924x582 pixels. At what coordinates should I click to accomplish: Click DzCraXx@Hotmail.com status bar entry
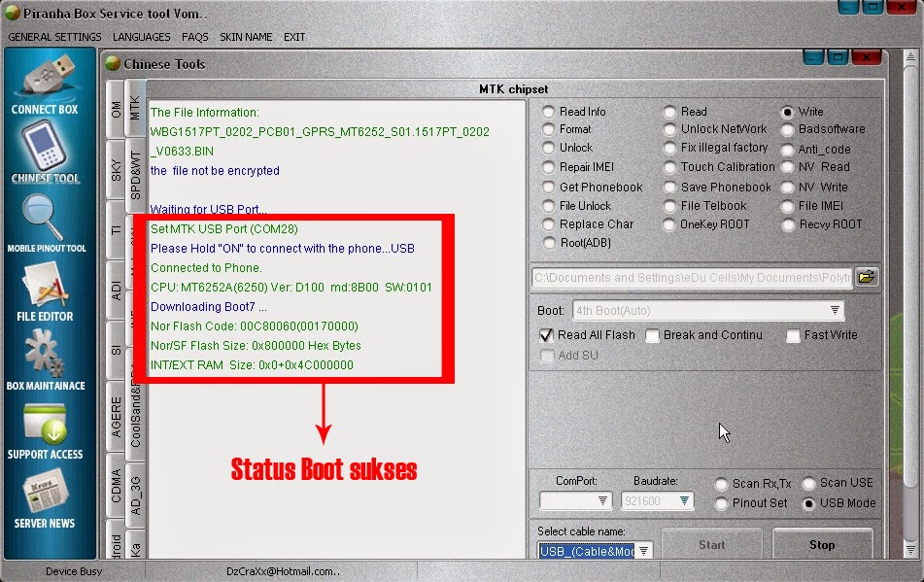[284, 571]
